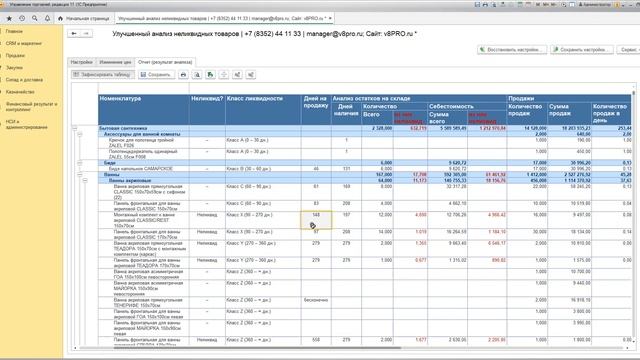Switch to the Изменение цен tab
Image resolution: width=640 pixels, height=360 pixels.
(116, 62)
